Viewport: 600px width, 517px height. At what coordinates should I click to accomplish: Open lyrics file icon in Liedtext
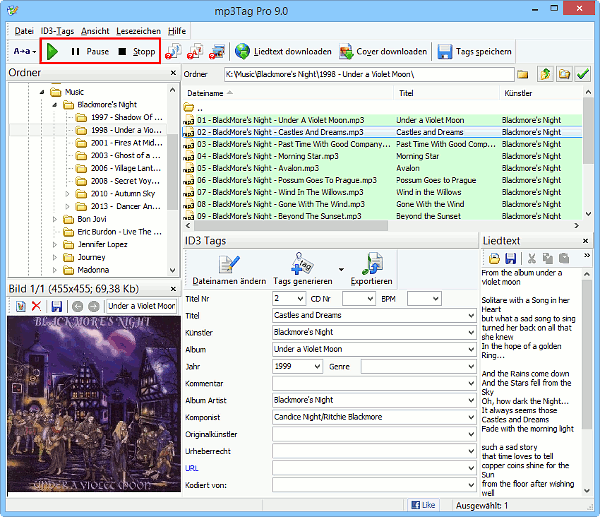[494, 259]
